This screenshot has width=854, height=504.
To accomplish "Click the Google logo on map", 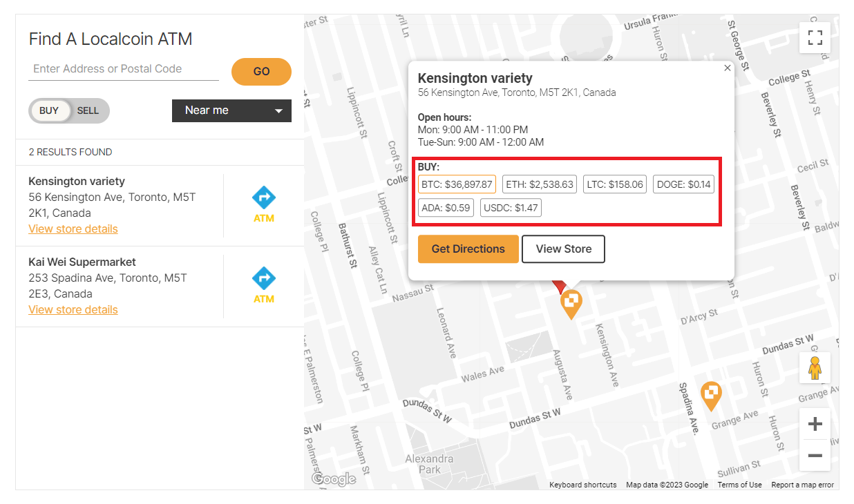I will [334, 478].
